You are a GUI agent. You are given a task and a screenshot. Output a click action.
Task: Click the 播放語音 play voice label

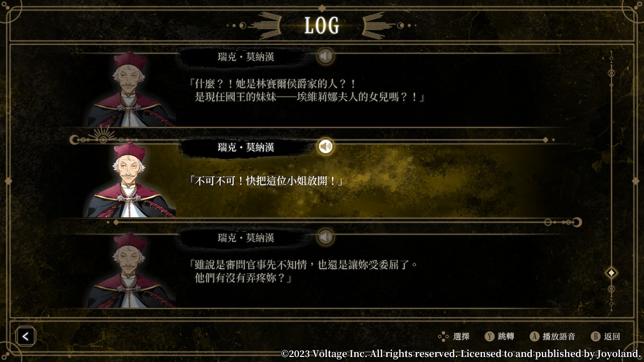point(559,336)
